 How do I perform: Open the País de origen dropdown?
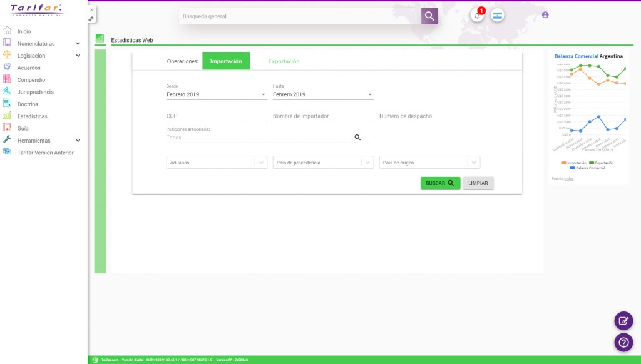(x=429, y=163)
